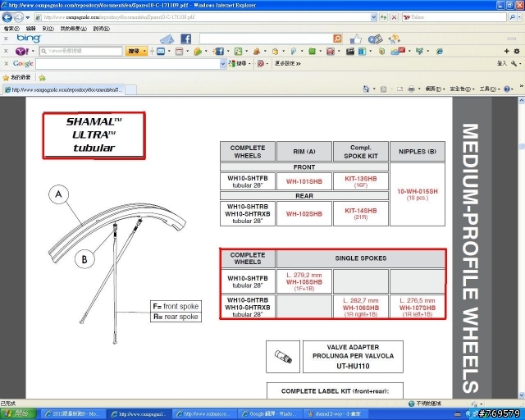Click the thumbs-up Like icon in Bing toolbar
This screenshot has height=420, width=525.
tap(356, 39)
